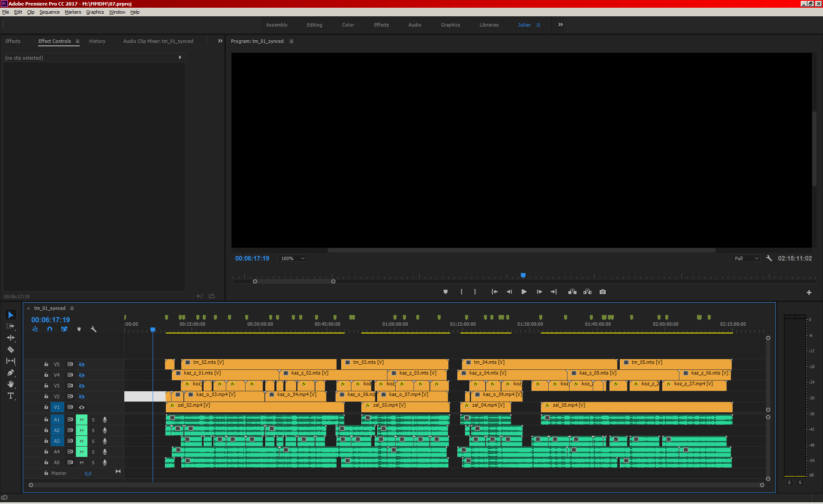Click the Add Marker button in Program monitor
The width and height of the screenshot is (823, 504).
[x=445, y=292]
